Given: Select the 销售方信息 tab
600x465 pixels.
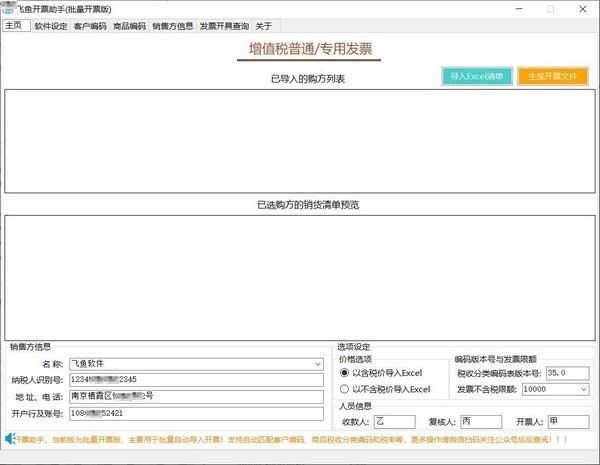Looking at the screenshot, I should 173,26.
